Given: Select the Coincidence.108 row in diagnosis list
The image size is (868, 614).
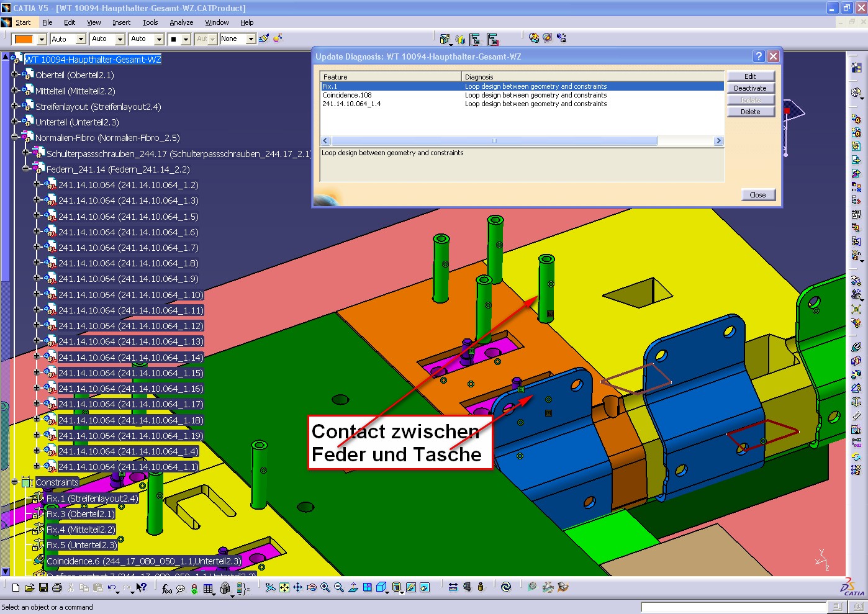Looking at the screenshot, I should (522, 95).
